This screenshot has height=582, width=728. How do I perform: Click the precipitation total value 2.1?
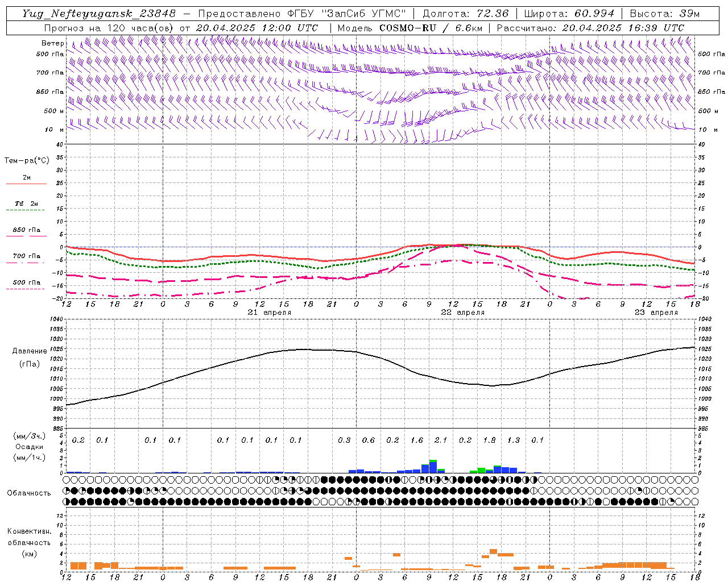[441, 440]
